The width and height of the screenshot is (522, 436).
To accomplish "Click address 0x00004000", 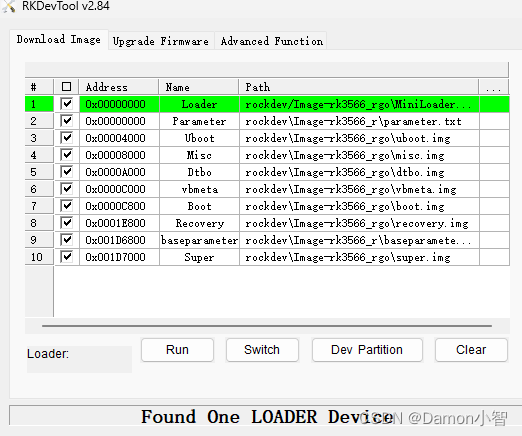I will pyautogui.click(x=119, y=138).
